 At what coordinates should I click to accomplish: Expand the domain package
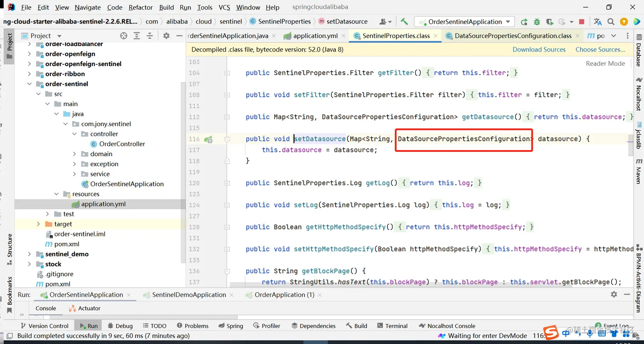[75, 154]
